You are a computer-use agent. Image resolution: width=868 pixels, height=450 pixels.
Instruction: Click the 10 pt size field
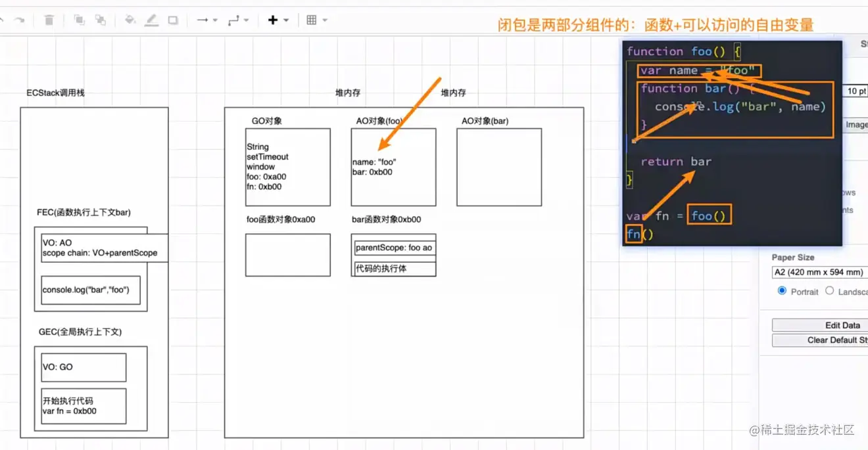click(856, 91)
